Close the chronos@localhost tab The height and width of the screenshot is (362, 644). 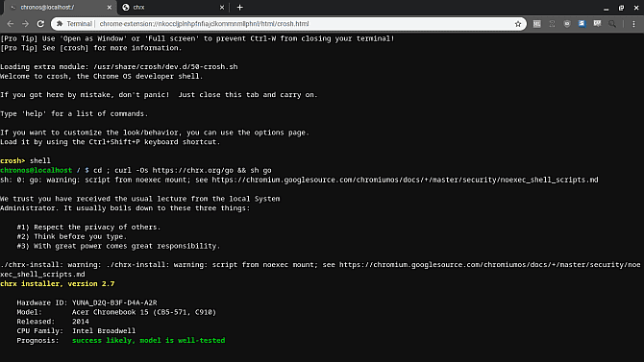(109, 8)
